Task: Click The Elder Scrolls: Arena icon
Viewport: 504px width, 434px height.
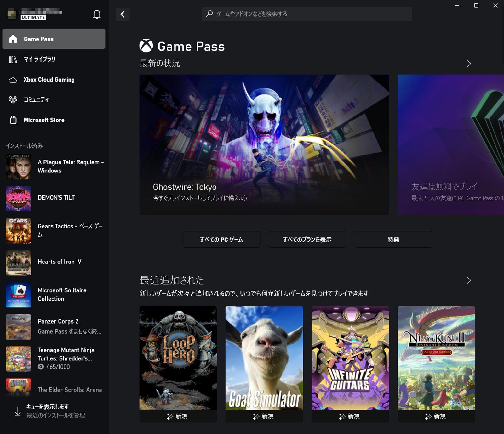Action: tap(18, 387)
